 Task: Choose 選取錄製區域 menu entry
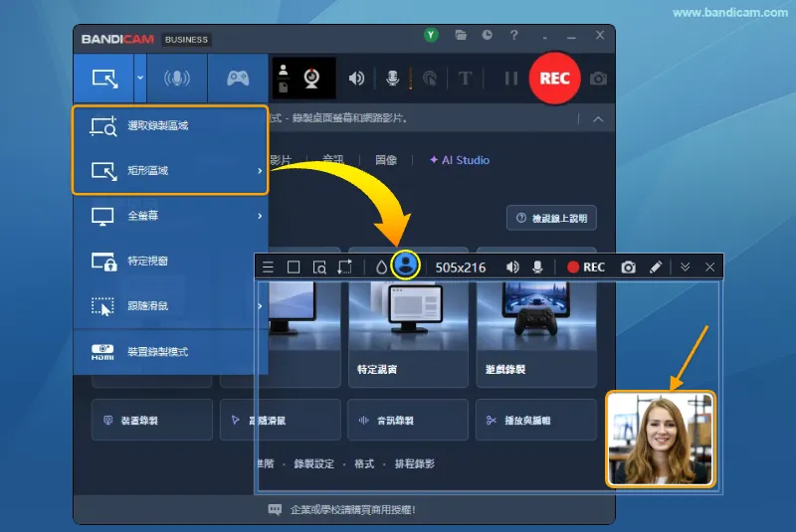point(170,125)
